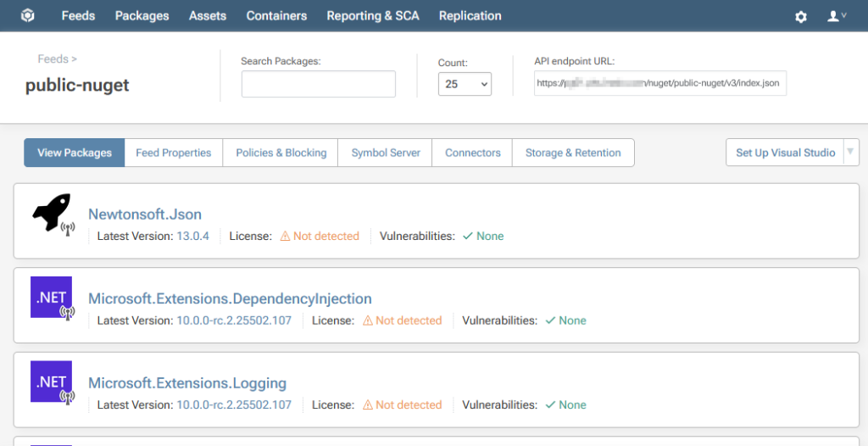Click the Microsoft.Extensions.Logging .NET icon
The height and width of the screenshot is (446, 868).
tap(51, 382)
